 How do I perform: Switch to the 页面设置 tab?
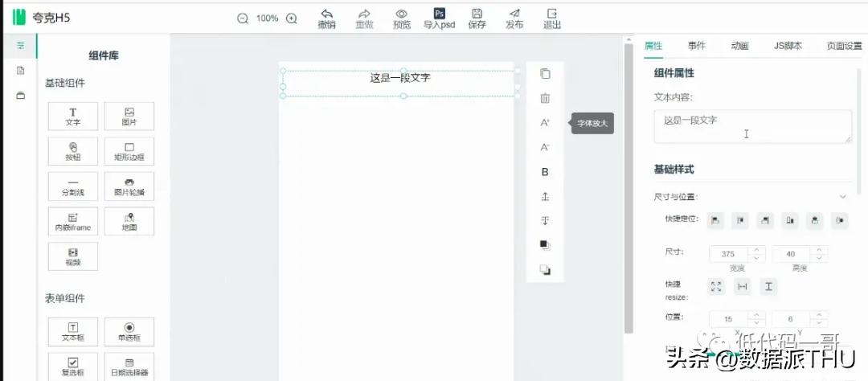[844, 46]
